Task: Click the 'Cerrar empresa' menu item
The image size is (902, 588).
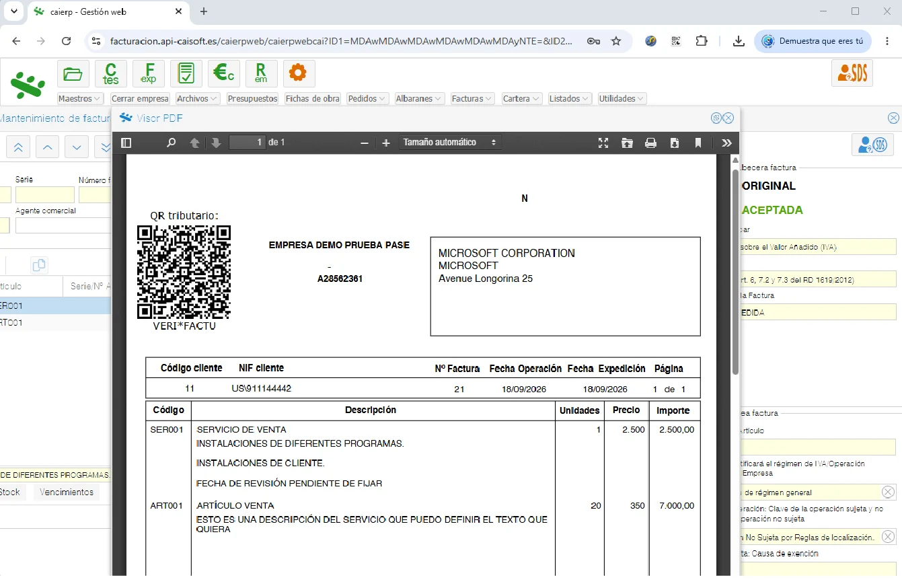Action: pos(140,98)
